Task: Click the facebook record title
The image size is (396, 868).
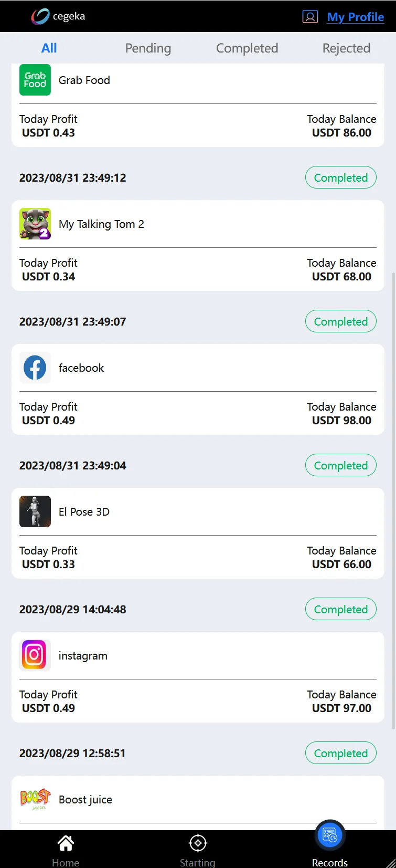Action: point(81,368)
